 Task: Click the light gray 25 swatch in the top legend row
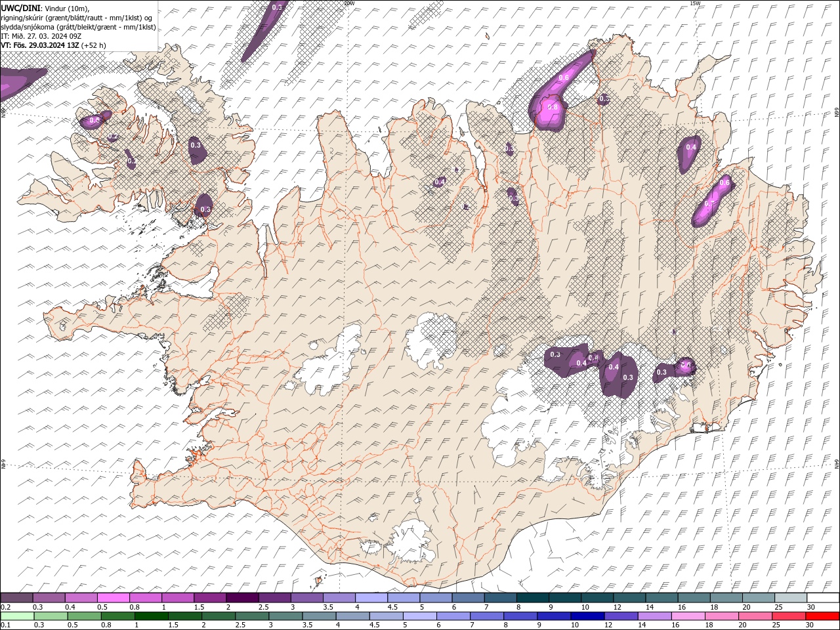pyautogui.click(x=790, y=598)
